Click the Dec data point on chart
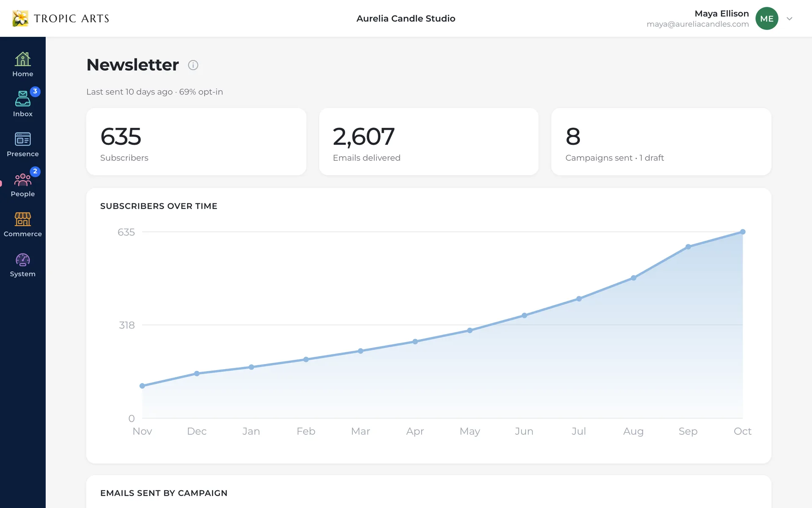 (x=197, y=373)
